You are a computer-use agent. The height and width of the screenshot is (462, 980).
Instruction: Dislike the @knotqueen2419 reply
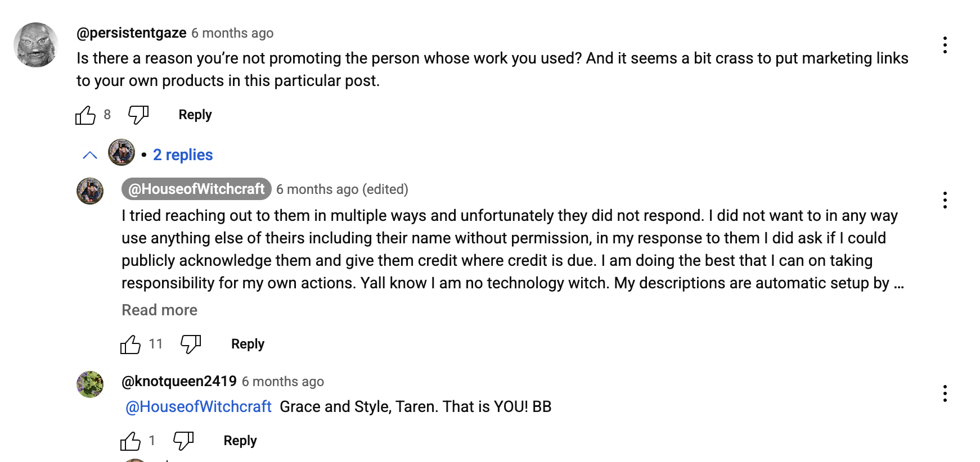click(183, 441)
